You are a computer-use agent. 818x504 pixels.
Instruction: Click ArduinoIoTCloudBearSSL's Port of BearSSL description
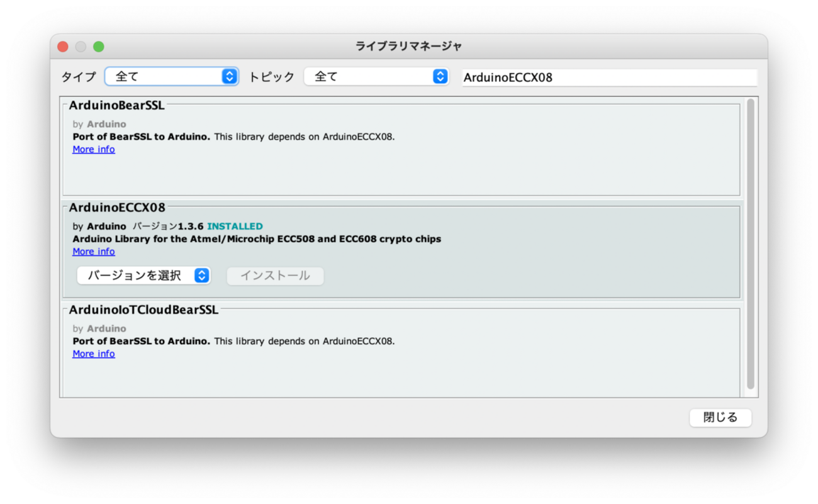[x=233, y=341]
